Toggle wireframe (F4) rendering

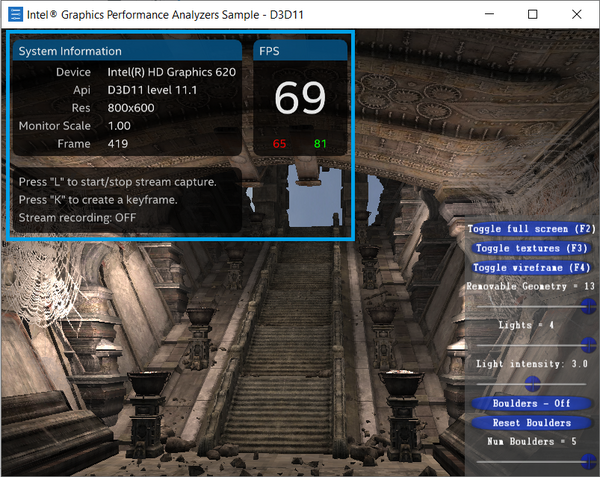(x=533, y=267)
